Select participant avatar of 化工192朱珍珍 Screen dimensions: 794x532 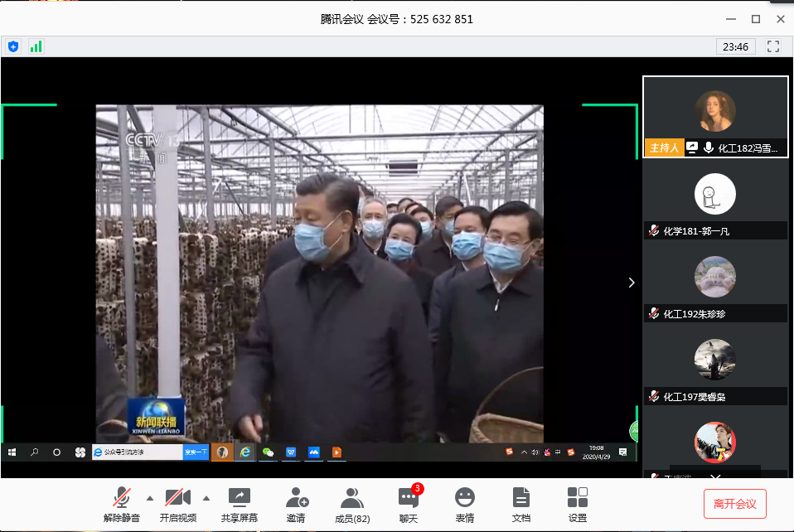click(x=715, y=277)
